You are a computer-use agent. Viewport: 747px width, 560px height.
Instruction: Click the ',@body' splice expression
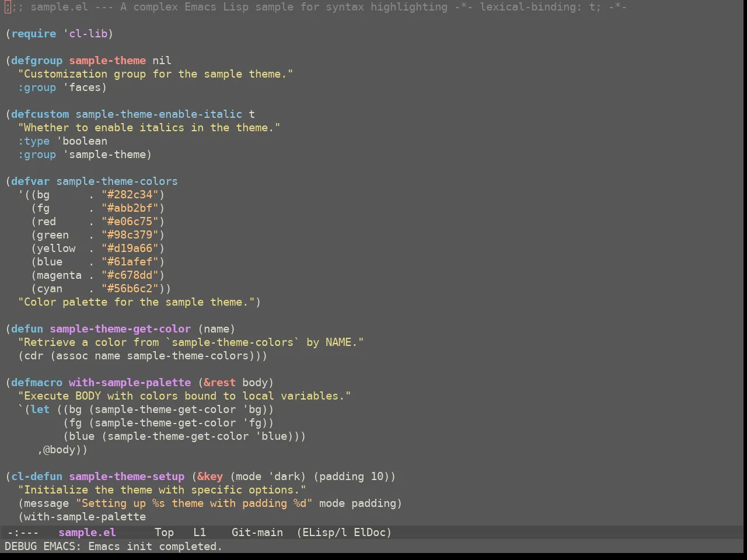[x=59, y=449]
